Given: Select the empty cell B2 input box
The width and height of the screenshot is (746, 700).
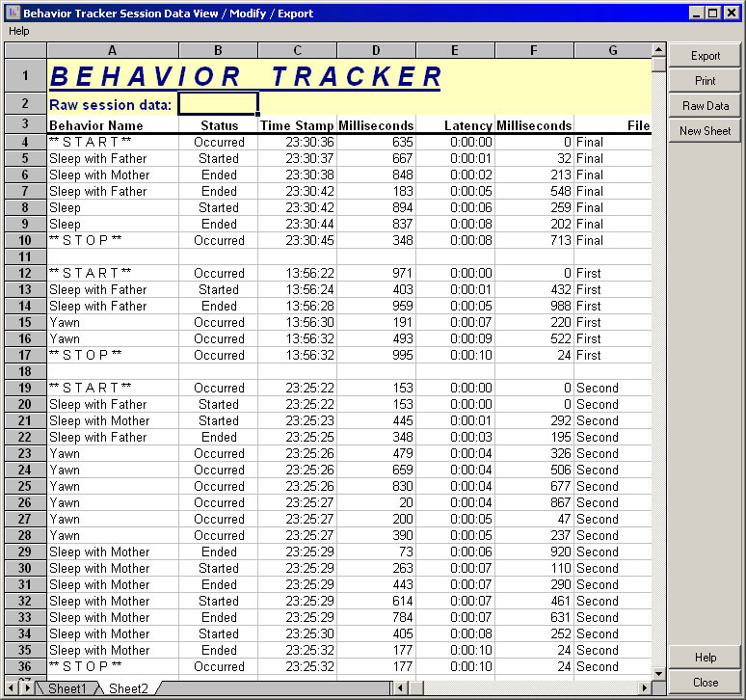Looking at the screenshot, I should pos(219,104).
